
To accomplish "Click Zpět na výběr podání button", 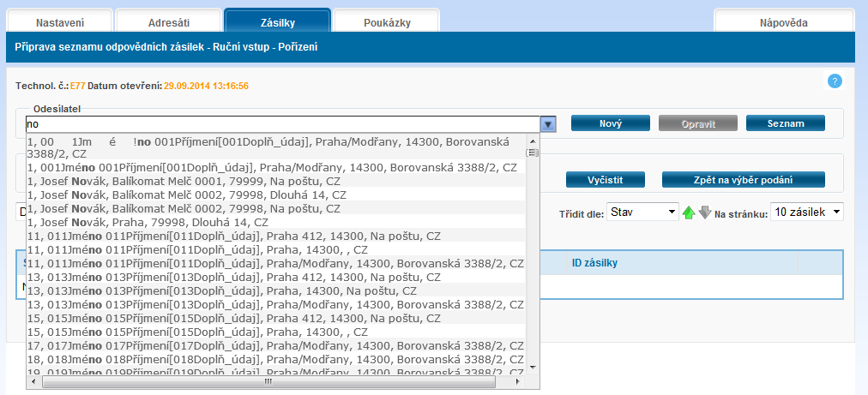I will click(743, 180).
